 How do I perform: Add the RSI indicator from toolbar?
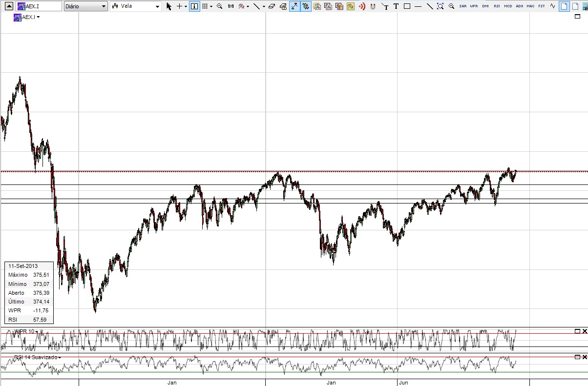(x=497, y=6)
